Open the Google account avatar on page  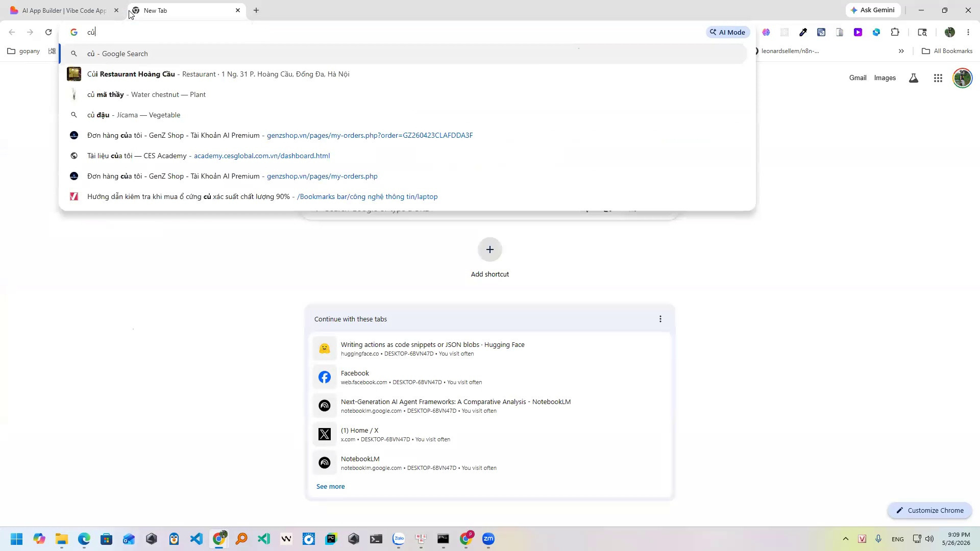[x=963, y=78]
